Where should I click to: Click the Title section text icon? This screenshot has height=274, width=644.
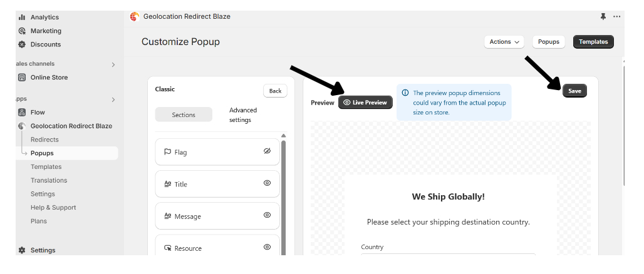click(x=167, y=184)
